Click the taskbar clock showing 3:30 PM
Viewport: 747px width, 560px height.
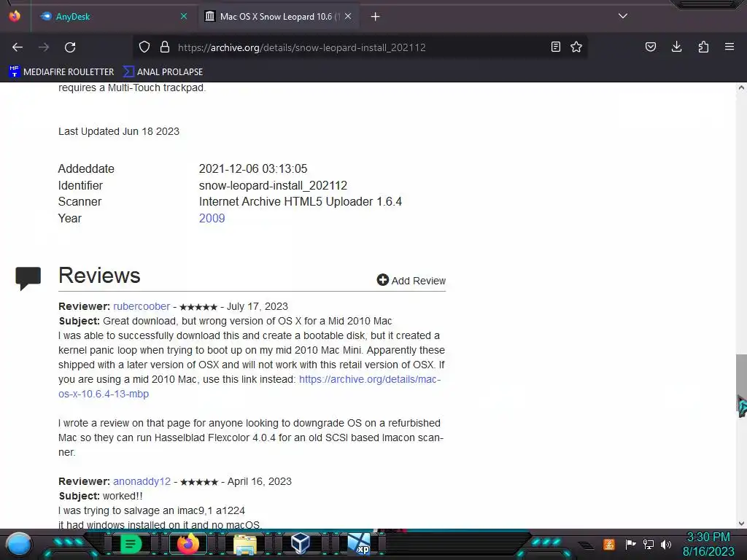pyautogui.click(x=708, y=544)
